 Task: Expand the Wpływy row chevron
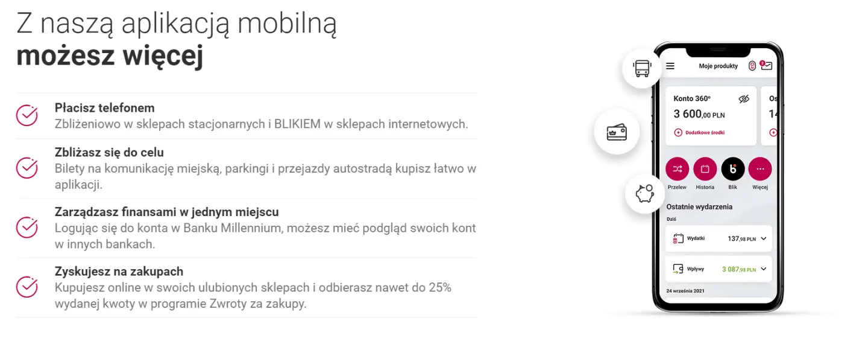click(764, 269)
